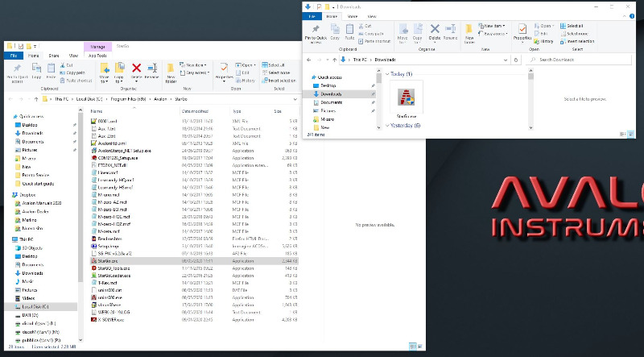This screenshot has width=644, height=357.
Task: Click Paste in the Downloads window ribbon
Action: (349, 31)
